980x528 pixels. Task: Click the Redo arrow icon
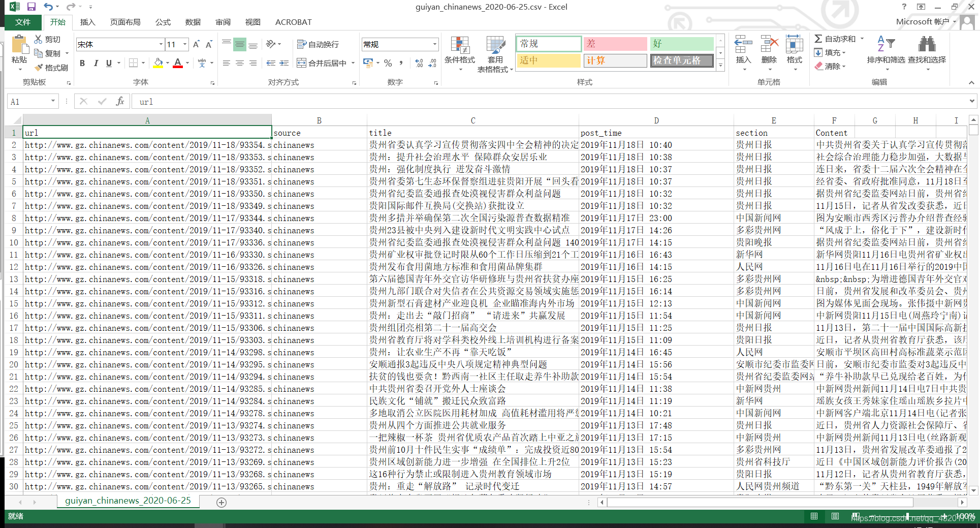click(71, 7)
